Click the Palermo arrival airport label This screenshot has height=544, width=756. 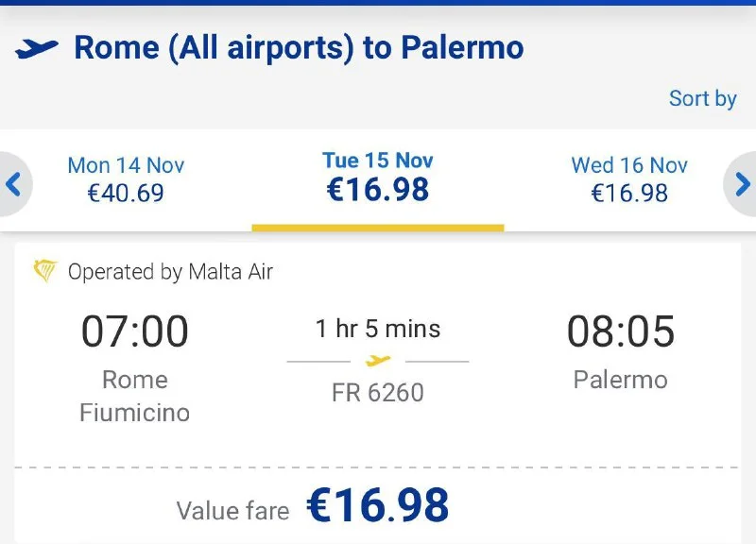(621, 380)
